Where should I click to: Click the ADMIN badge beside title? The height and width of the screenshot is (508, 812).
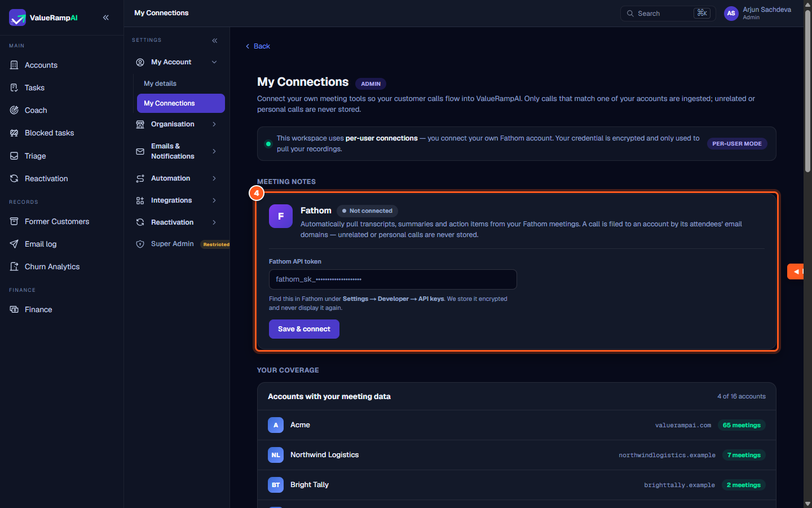[x=370, y=84]
